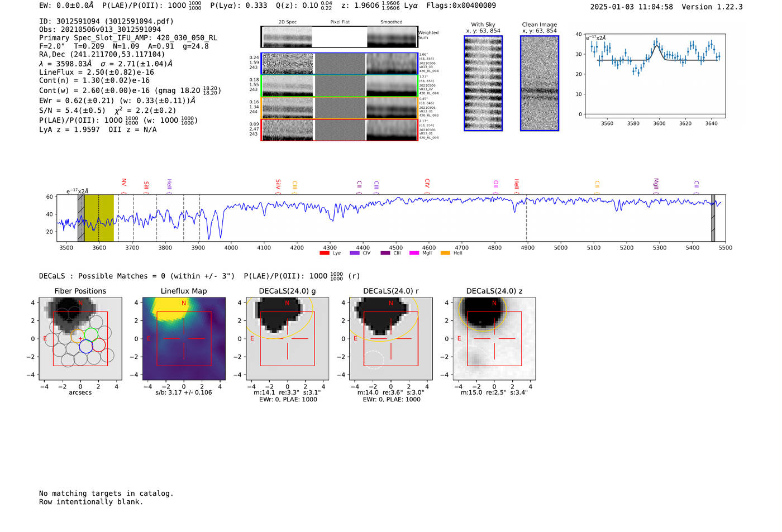Select the orange HeII legend swatch
The width and height of the screenshot is (782, 532).
tap(445, 253)
